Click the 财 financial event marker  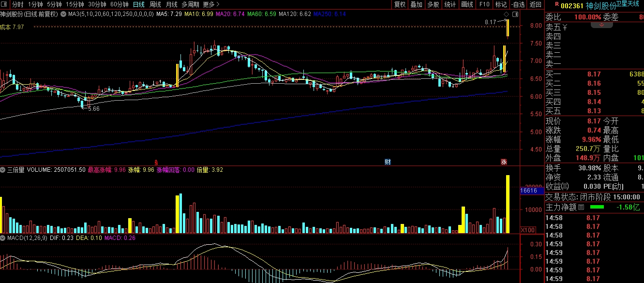(388, 161)
